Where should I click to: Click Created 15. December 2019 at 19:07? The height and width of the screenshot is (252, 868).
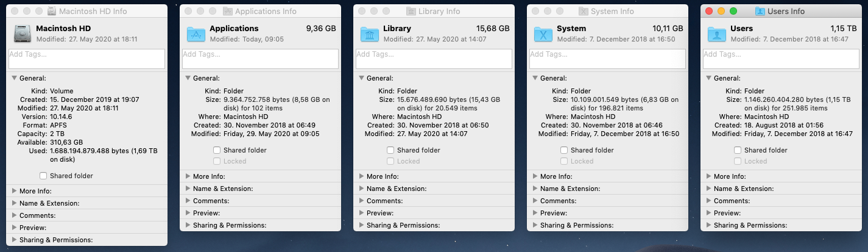94,99
